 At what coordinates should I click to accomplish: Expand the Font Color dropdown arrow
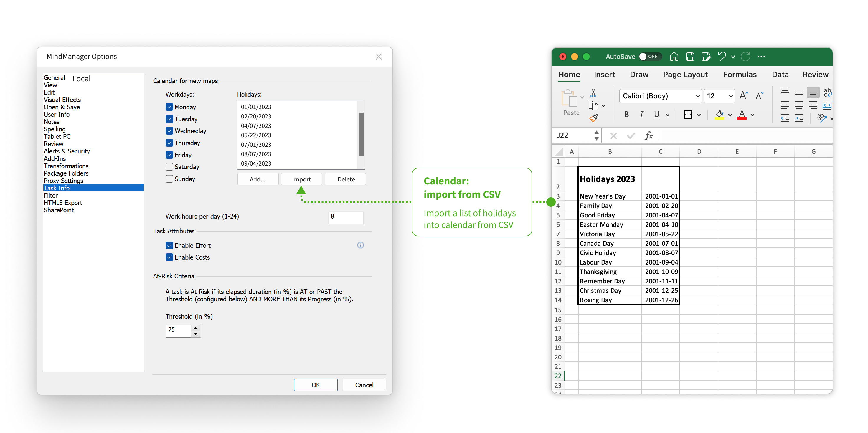pos(753,115)
